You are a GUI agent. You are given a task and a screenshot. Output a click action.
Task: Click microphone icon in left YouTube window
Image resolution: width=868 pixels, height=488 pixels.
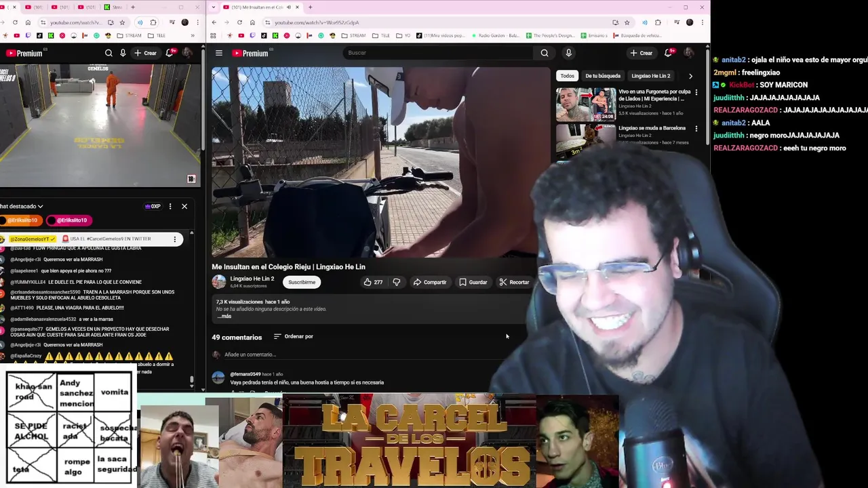pyautogui.click(x=123, y=53)
